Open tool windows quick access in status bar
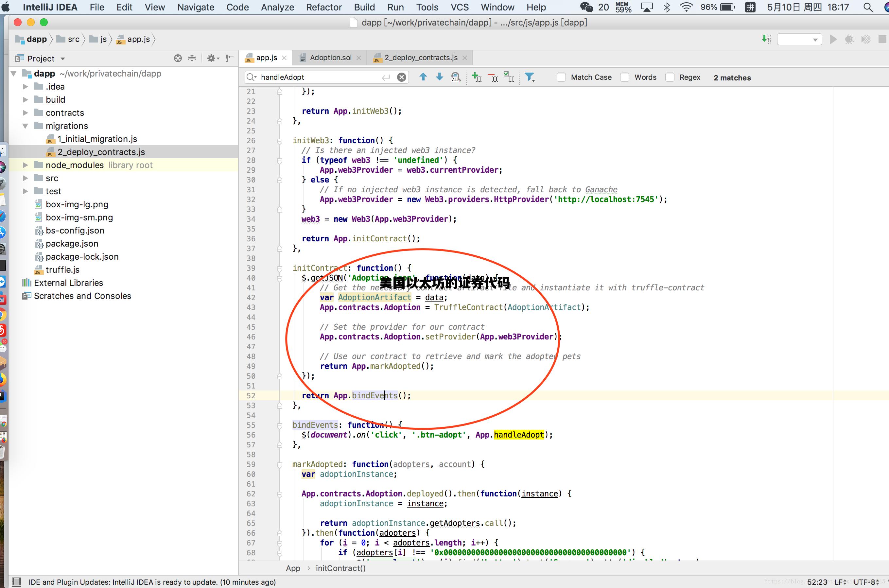Image resolution: width=889 pixels, height=588 pixels. pyautogui.click(x=16, y=582)
